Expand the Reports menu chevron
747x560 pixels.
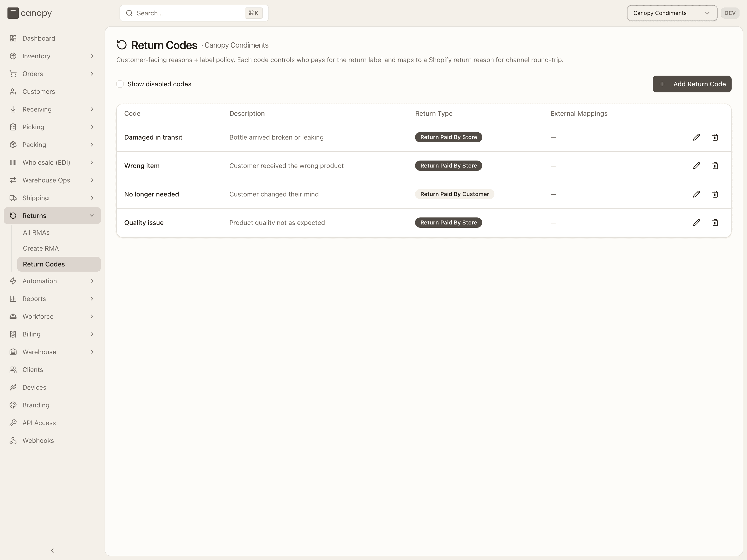point(92,299)
